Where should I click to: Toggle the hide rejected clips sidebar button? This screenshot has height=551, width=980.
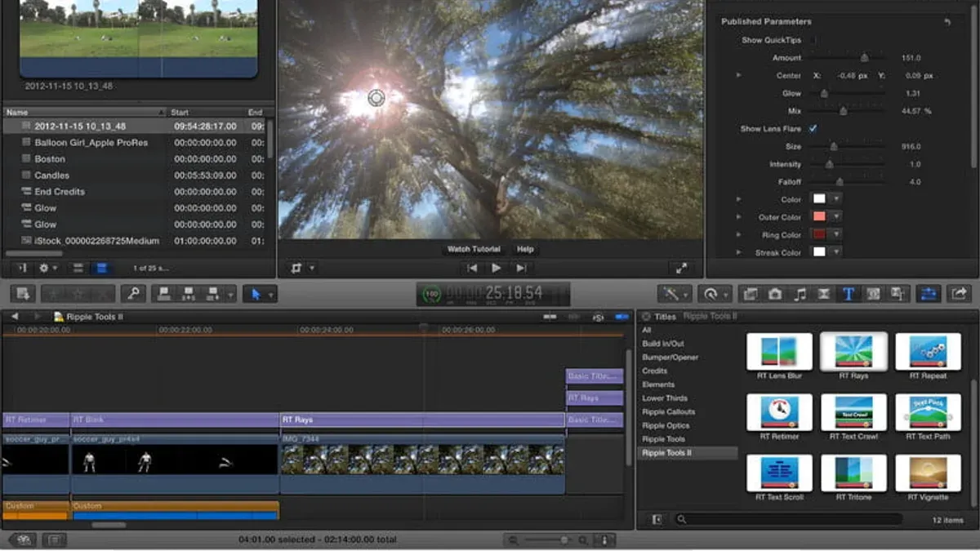[23, 268]
